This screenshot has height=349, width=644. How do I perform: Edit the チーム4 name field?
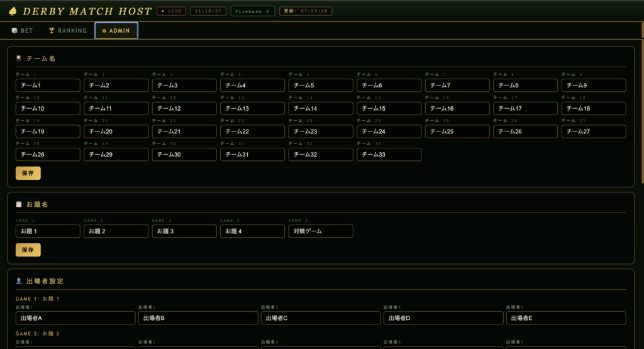point(252,86)
